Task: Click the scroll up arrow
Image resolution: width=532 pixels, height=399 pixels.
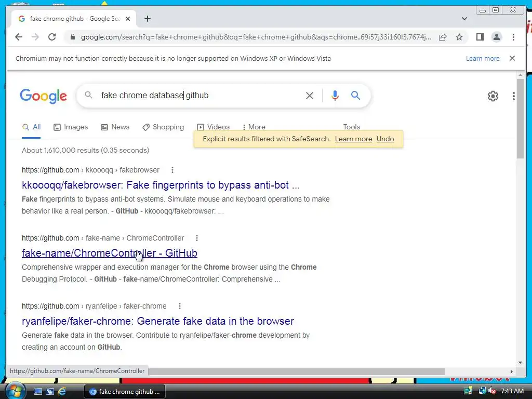Action: 520,75
